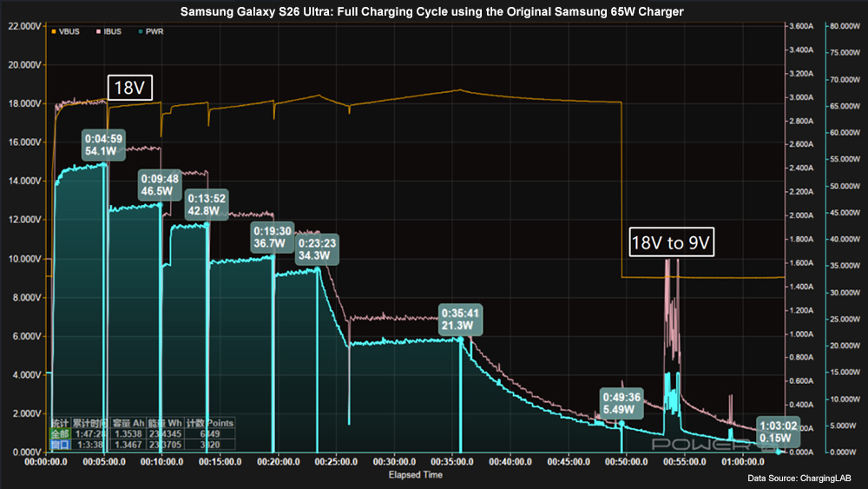
Task: Select the 1:03:02 0.15W end marker
Action: tap(778, 432)
